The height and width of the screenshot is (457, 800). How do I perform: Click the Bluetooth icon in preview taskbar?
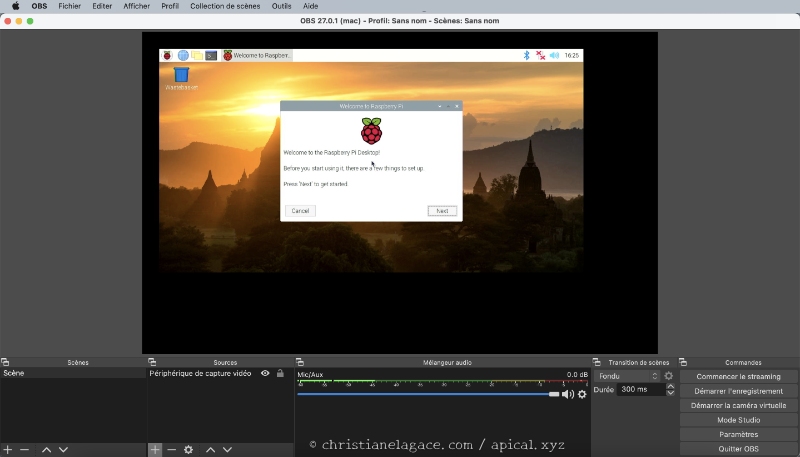click(527, 55)
